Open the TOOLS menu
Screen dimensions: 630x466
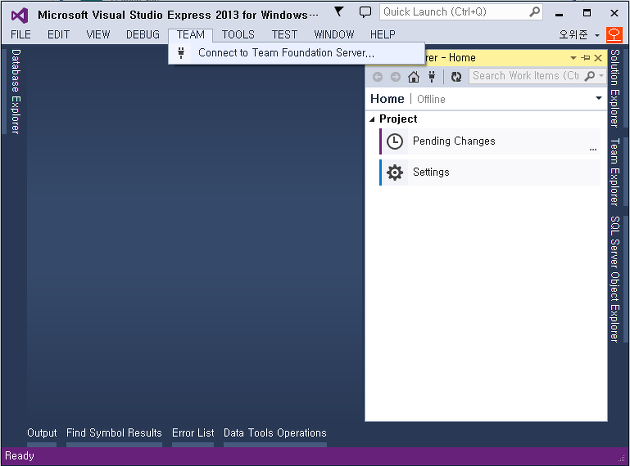coord(238,35)
